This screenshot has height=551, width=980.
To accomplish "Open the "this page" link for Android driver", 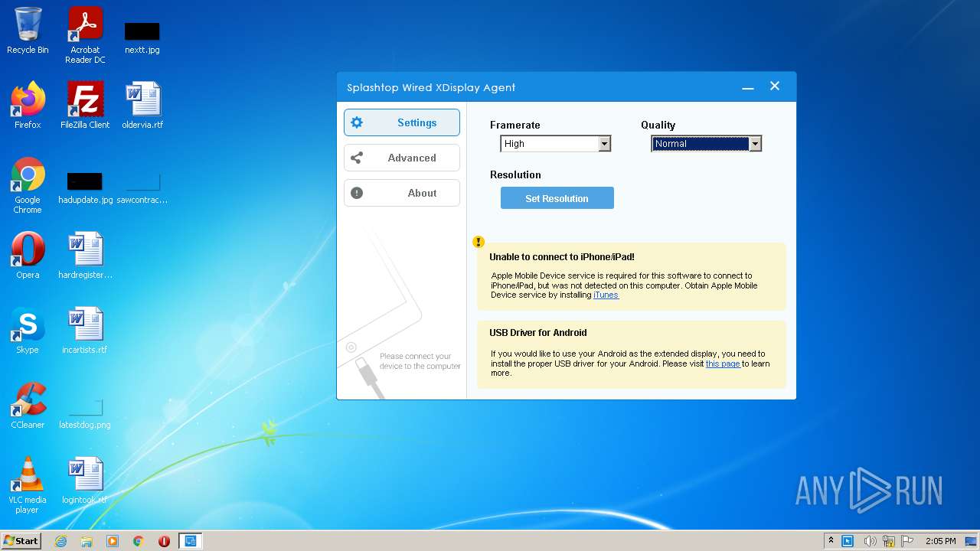I will tap(723, 364).
